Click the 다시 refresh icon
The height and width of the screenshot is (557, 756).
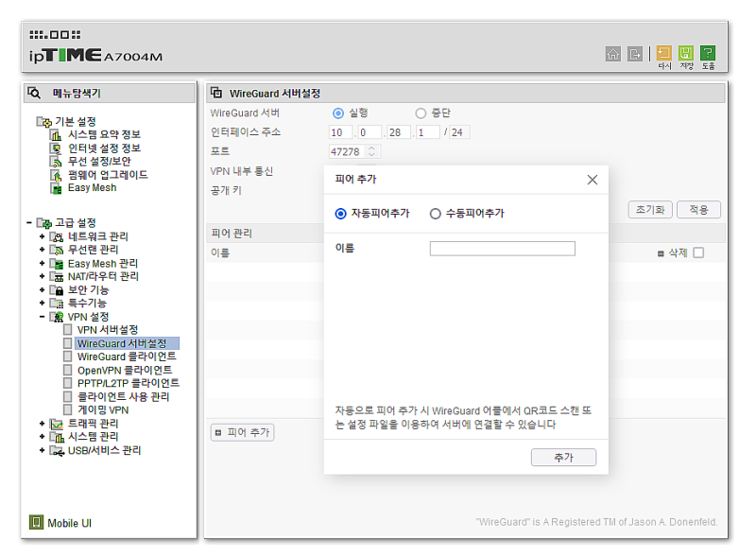click(x=664, y=53)
